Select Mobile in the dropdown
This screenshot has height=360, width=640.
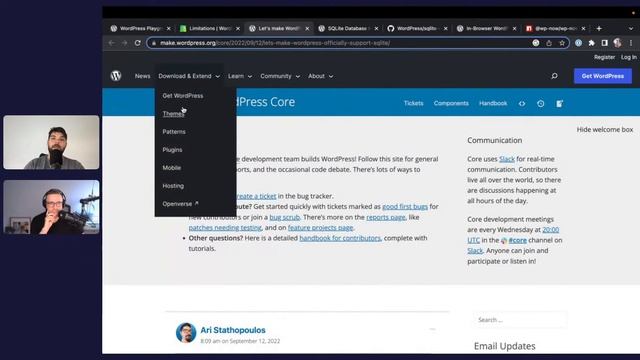pos(171,168)
